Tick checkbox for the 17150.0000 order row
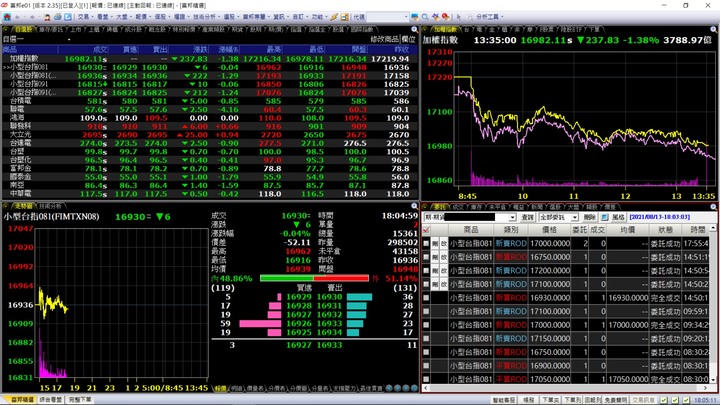 tap(426, 338)
